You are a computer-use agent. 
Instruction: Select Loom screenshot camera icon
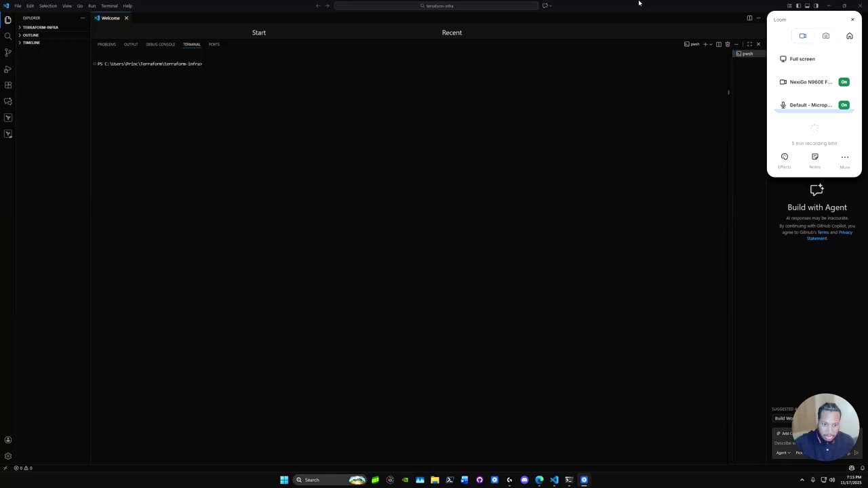pyautogui.click(x=826, y=36)
